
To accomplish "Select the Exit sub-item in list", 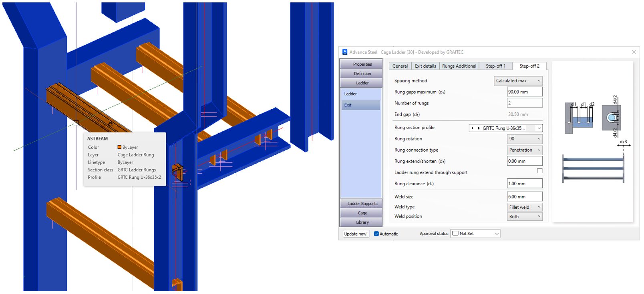I will 361,105.
